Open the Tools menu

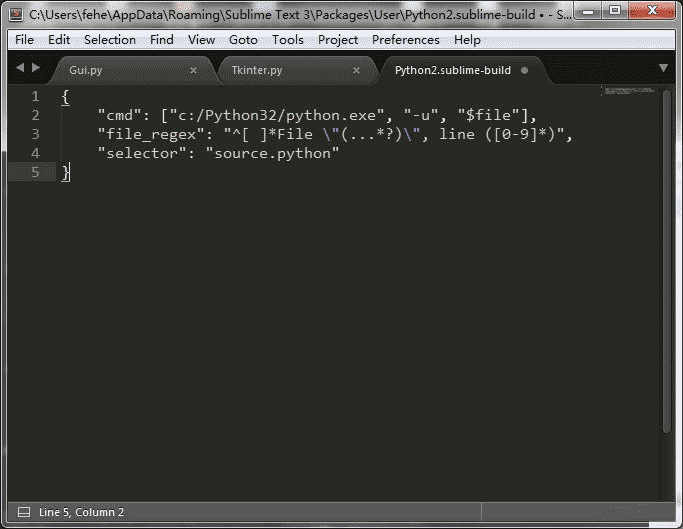point(287,40)
